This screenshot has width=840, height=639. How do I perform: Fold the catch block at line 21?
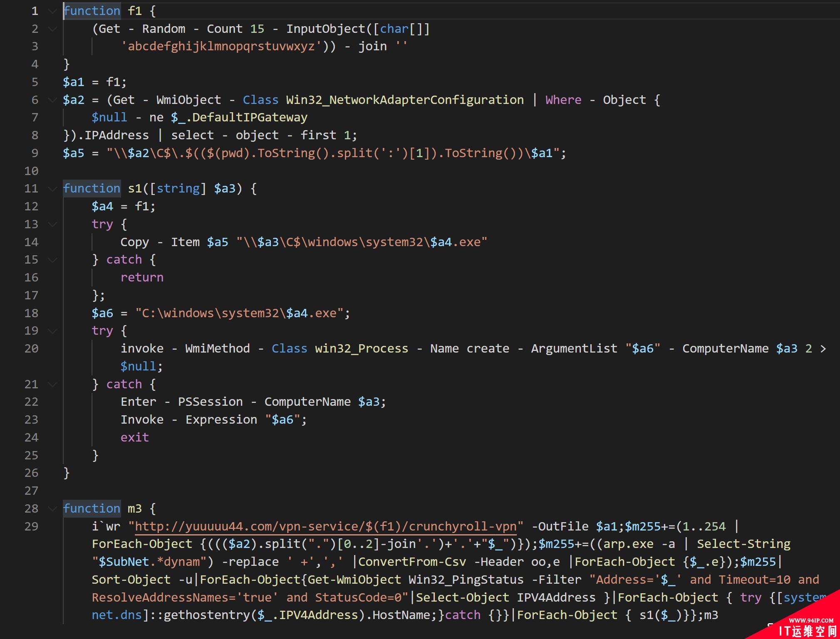[52, 385]
